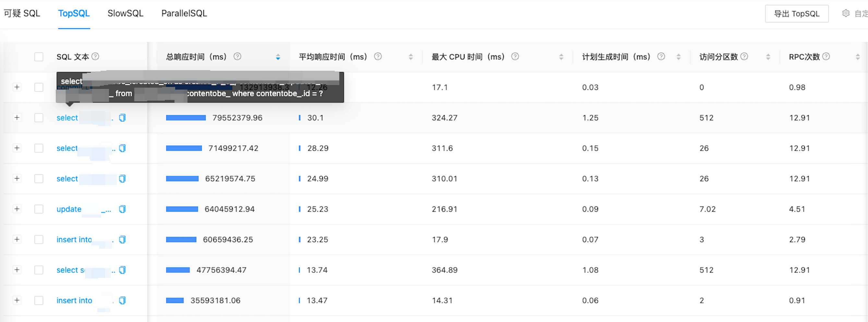Check the box for insert row 35593181.06
The image size is (868, 322).
[x=39, y=301]
